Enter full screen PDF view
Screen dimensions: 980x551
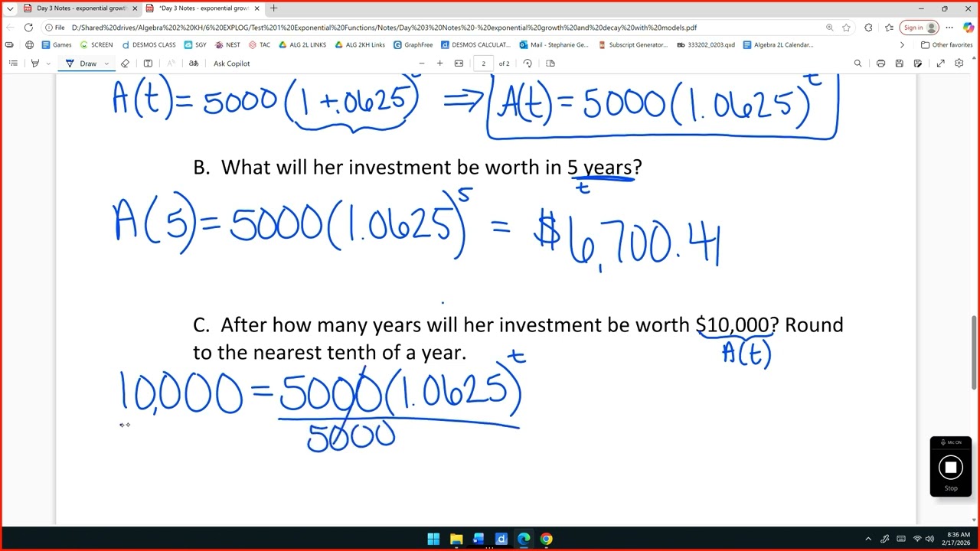(940, 64)
